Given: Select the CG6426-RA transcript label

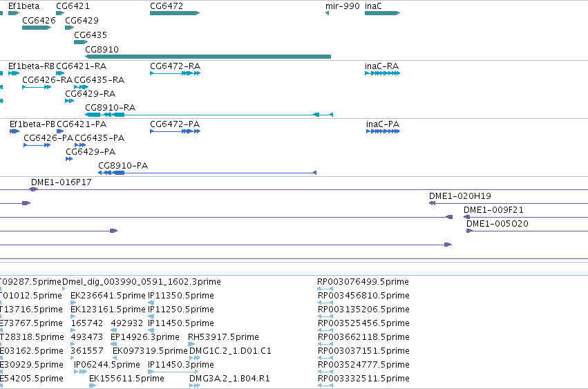Looking at the screenshot, I should tap(47, 80).
